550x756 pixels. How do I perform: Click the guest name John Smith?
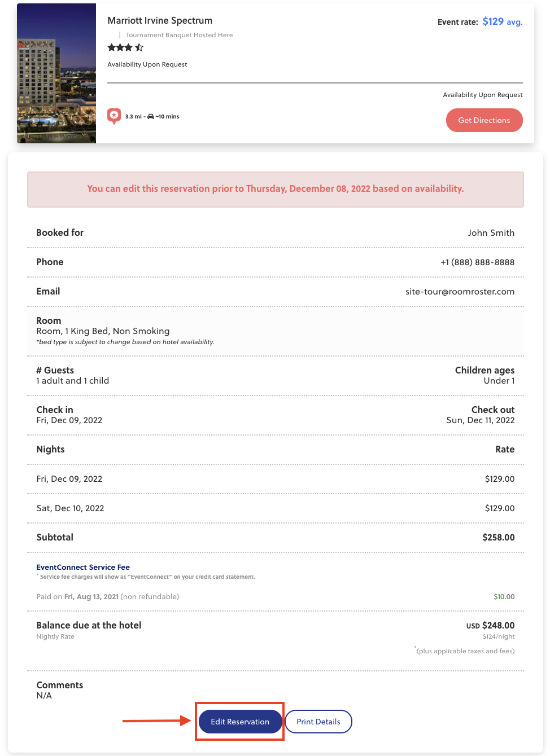[x=491, y=232]
